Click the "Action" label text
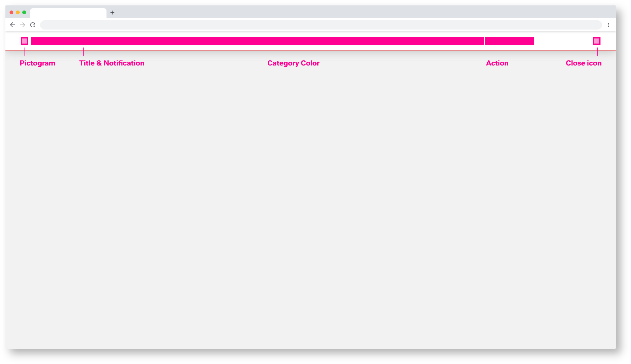This screenshot has width=631, height=364. pyautogui.click(x=497, y=63)
